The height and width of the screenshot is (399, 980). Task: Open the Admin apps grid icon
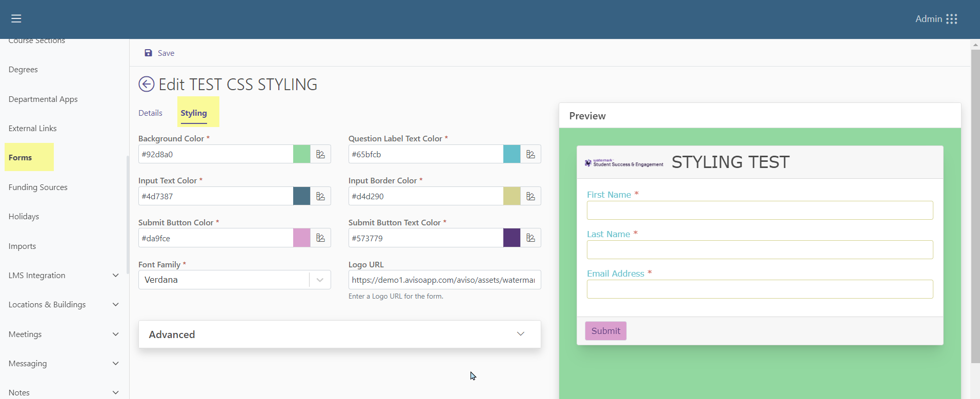(x=952, y=19)
